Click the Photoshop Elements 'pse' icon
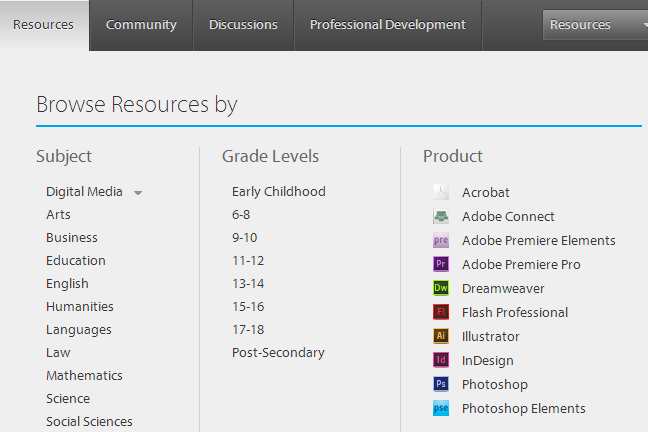The image size is (648, 432). tap(441, 408)
